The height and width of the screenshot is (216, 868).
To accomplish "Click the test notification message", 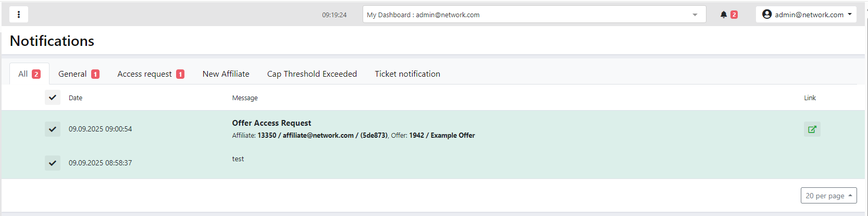I will click(x=238, y=159).
